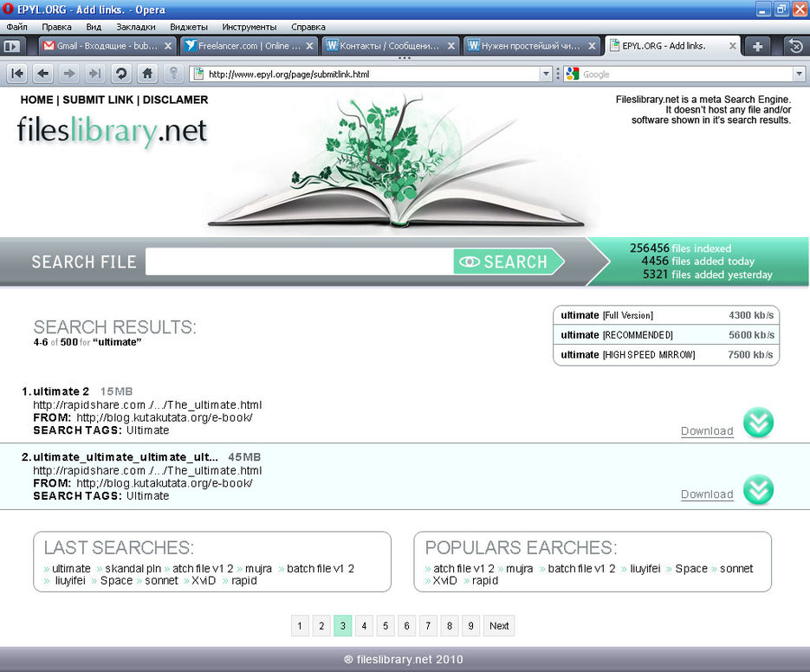
Task: Click 'rapid' in Populars Earches
Action: click(x=485, y=580)
